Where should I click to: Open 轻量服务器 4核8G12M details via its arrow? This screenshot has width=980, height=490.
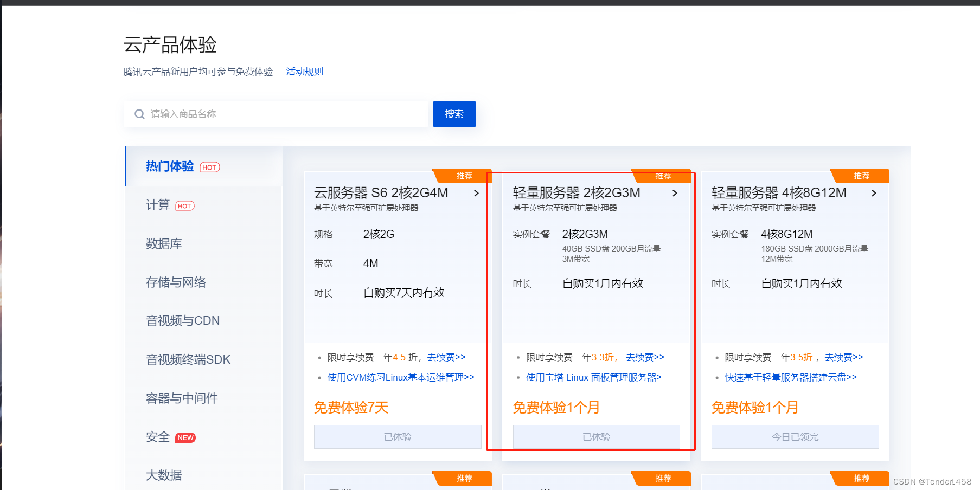click(875, 193)
